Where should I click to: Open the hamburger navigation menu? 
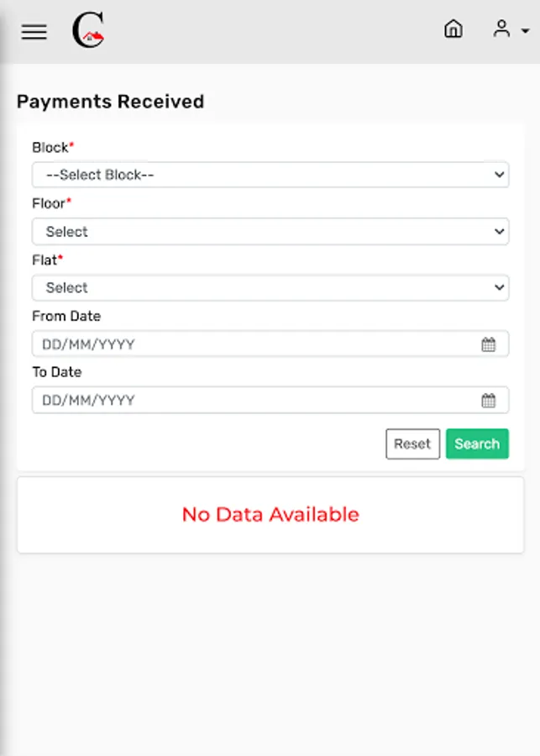point(34,32)
